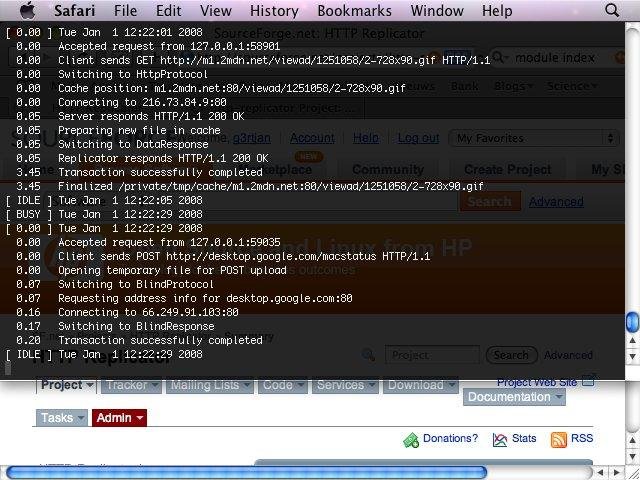The width and height of the screenshot is (640, 480).
Task: Open the RSS link
Action: pyautogui.click(x=582, y=438)
